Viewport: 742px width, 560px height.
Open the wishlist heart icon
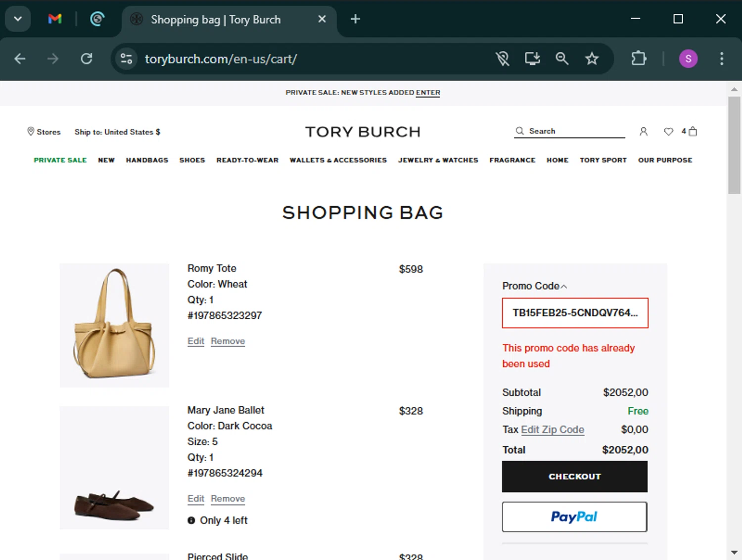[668, 131]
